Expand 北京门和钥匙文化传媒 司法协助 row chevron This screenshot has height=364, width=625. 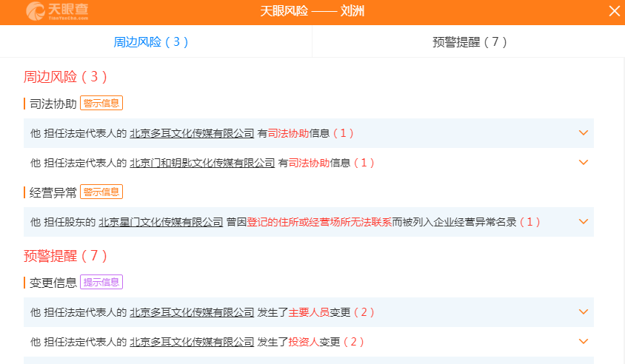coord(583,163)
